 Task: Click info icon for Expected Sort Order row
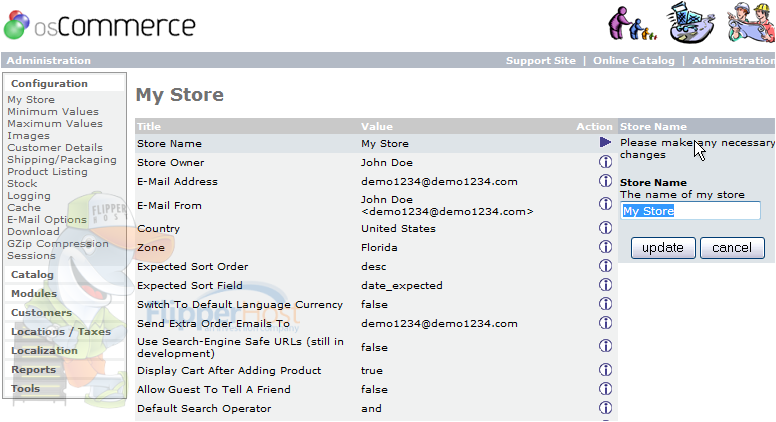click(x=605, y=266)
